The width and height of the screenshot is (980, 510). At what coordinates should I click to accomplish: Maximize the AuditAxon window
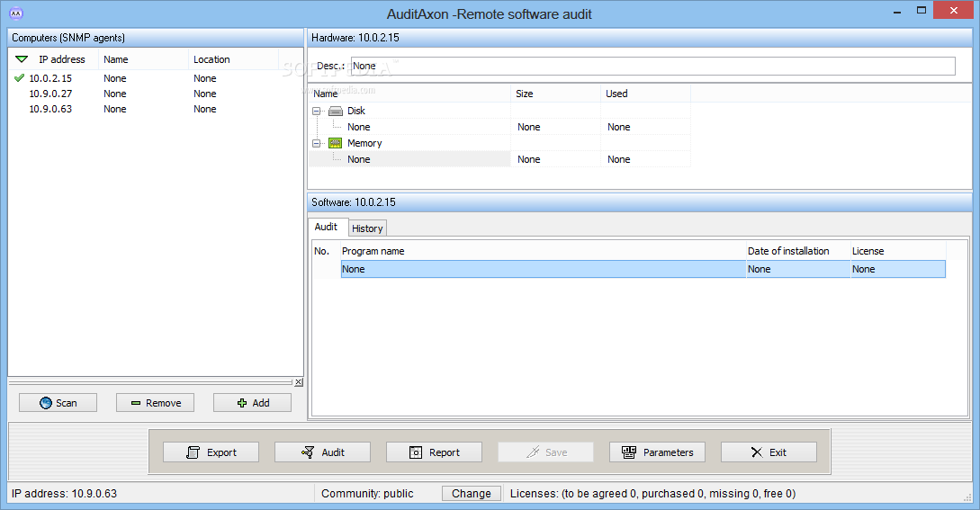922,11
